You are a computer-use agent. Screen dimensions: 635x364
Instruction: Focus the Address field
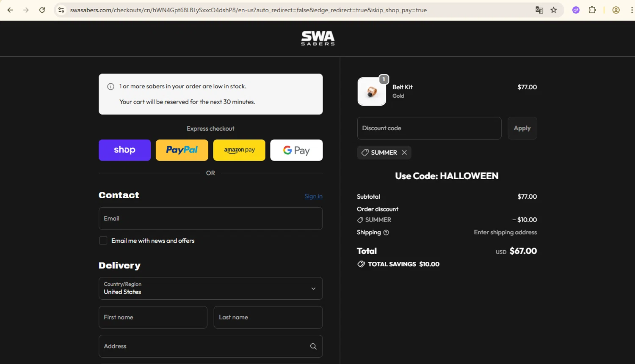click(x=210, y=346)
